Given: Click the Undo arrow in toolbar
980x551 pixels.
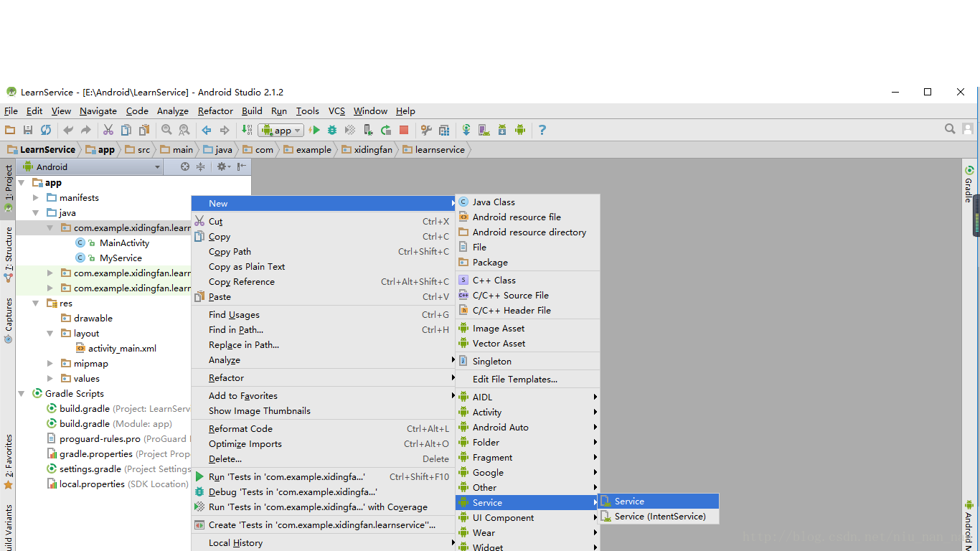Looking at the screenshot, I should click(68, 130).
